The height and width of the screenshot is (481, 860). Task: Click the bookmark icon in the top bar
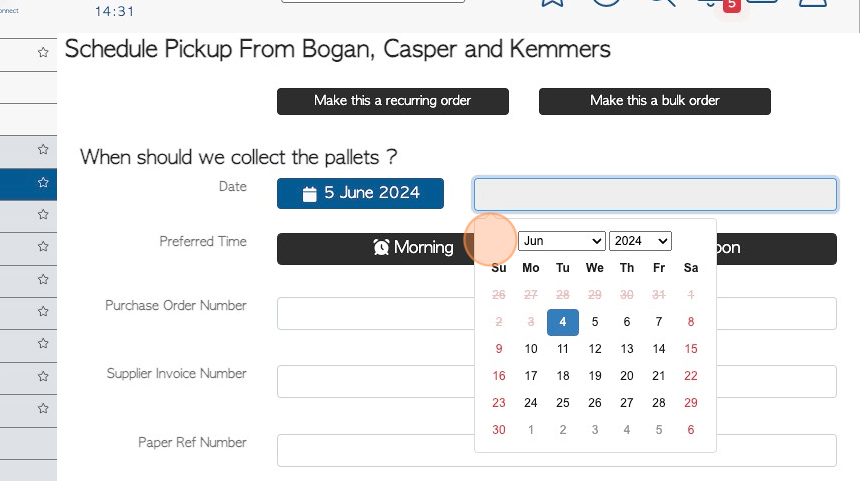tap(552, 3)
